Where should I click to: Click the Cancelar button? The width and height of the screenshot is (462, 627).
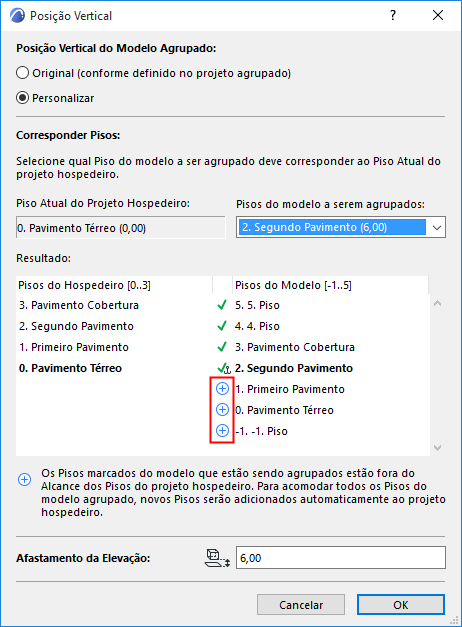(301, 605)
